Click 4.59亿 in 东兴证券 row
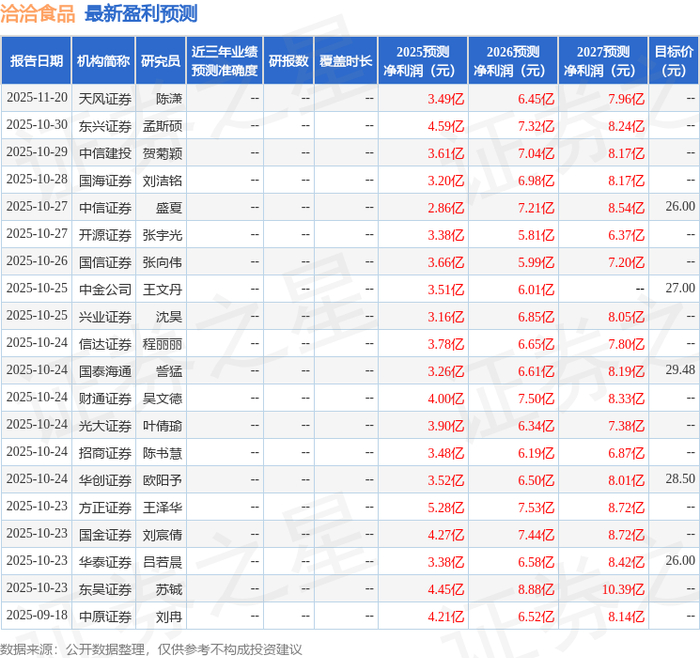Screen dimensions: 700x658 pos(446,126)
